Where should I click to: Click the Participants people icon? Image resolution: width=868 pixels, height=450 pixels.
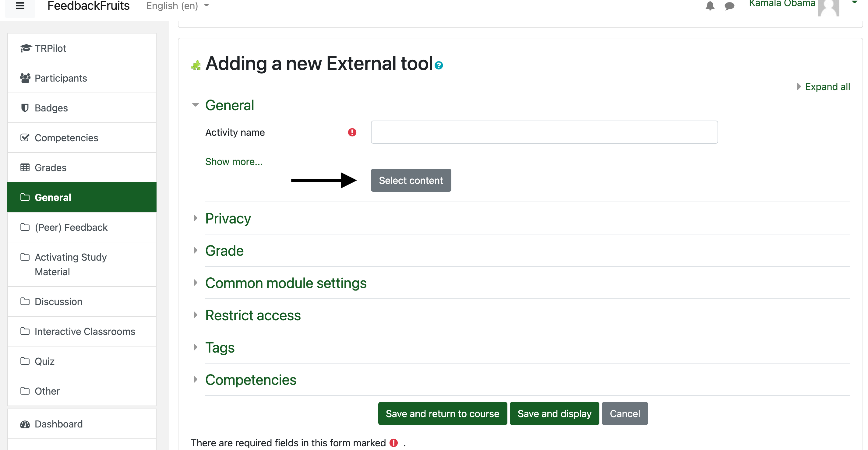click(x=25, y=78)
